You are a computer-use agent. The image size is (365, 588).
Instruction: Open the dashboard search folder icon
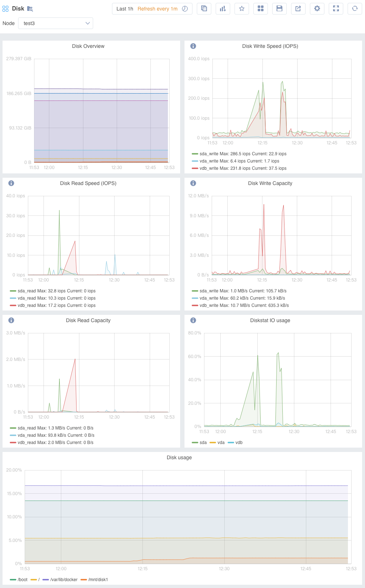30,9
